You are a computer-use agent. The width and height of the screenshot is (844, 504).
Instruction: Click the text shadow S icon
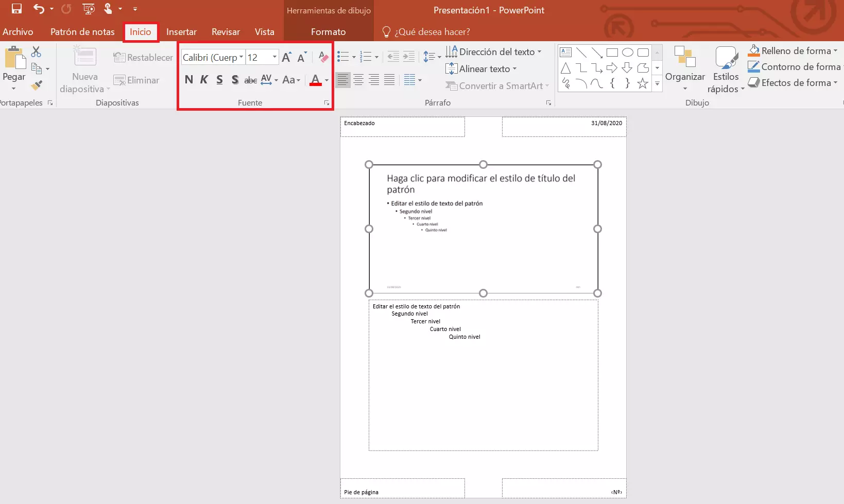235,80
